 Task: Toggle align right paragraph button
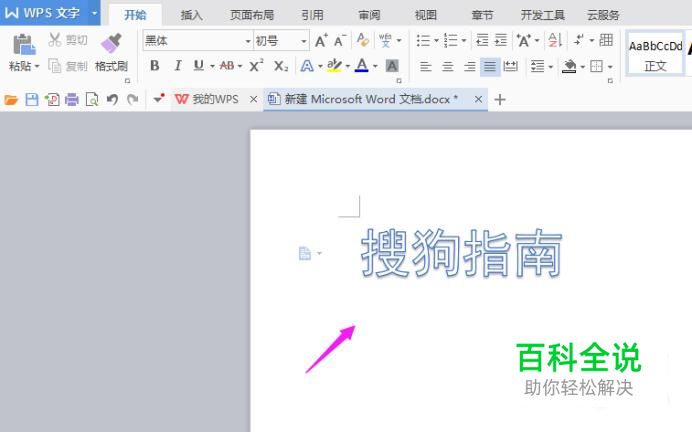(x=469, y=66)
